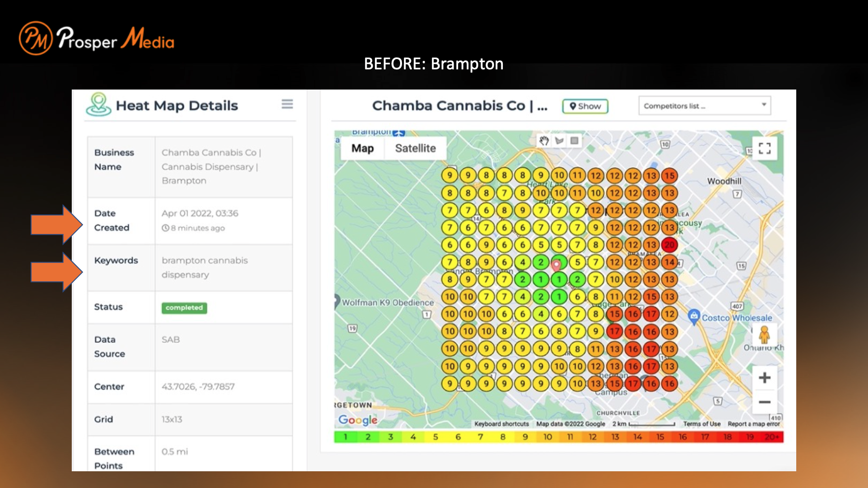Select the 'brampton cannabis' keyword text
The height and width of the screenshot is (488, 868).
click(204, 260)
